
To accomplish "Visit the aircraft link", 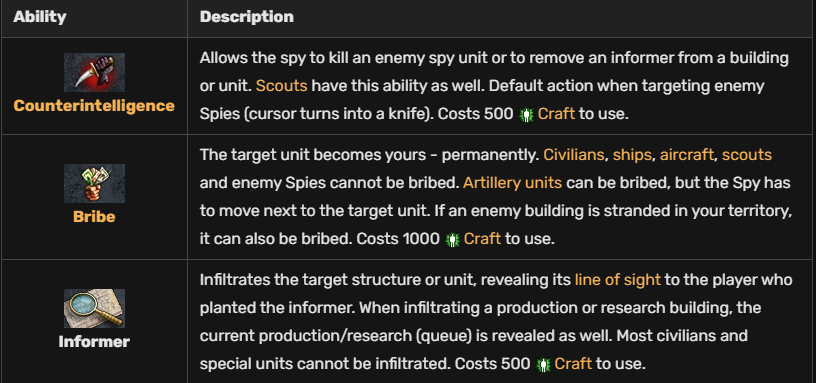I will tap(687, 155).
